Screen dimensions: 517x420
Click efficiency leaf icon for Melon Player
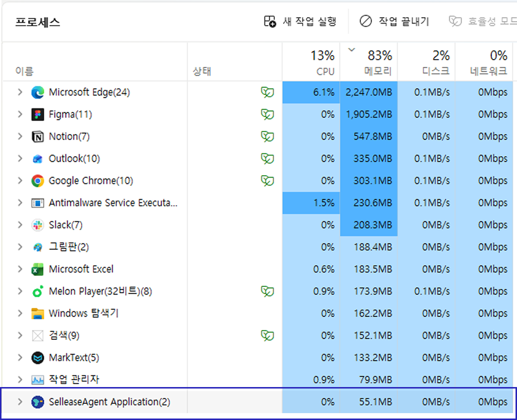[267, 291]
